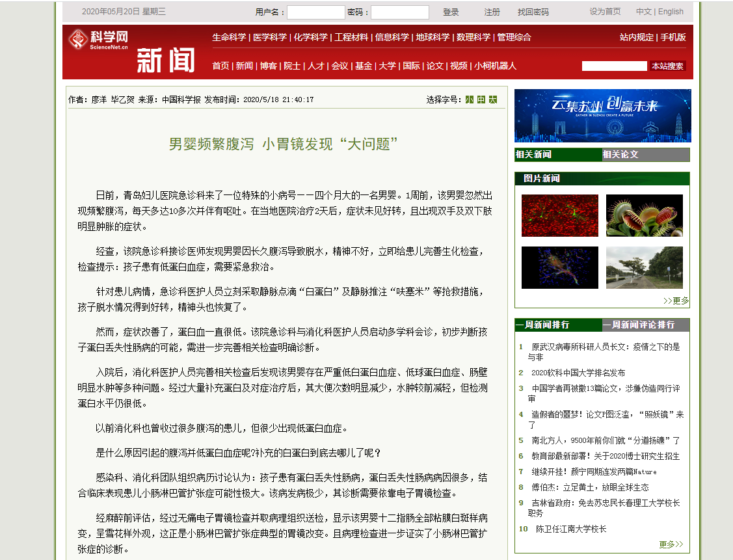
Task: Select the 相关新闻 tab
Action: tap(558, 155)
